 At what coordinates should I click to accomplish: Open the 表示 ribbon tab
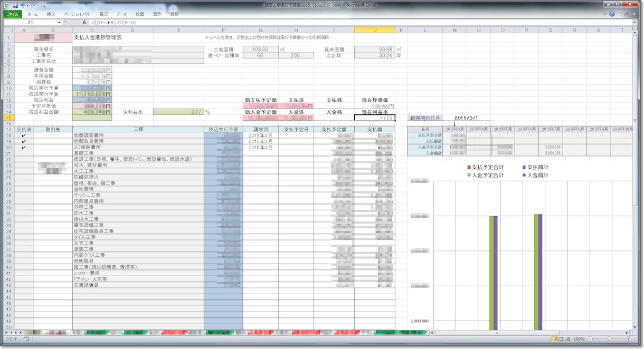click(x=157, y=14)
